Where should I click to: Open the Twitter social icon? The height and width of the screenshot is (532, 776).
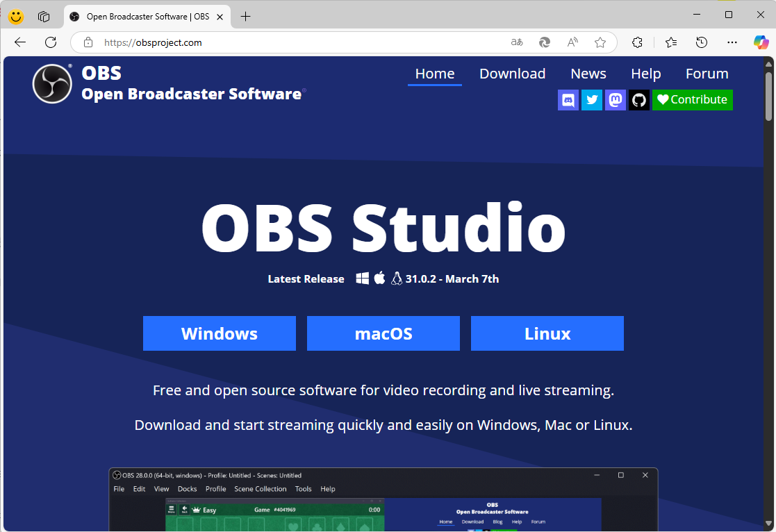[x=592, y=100]
